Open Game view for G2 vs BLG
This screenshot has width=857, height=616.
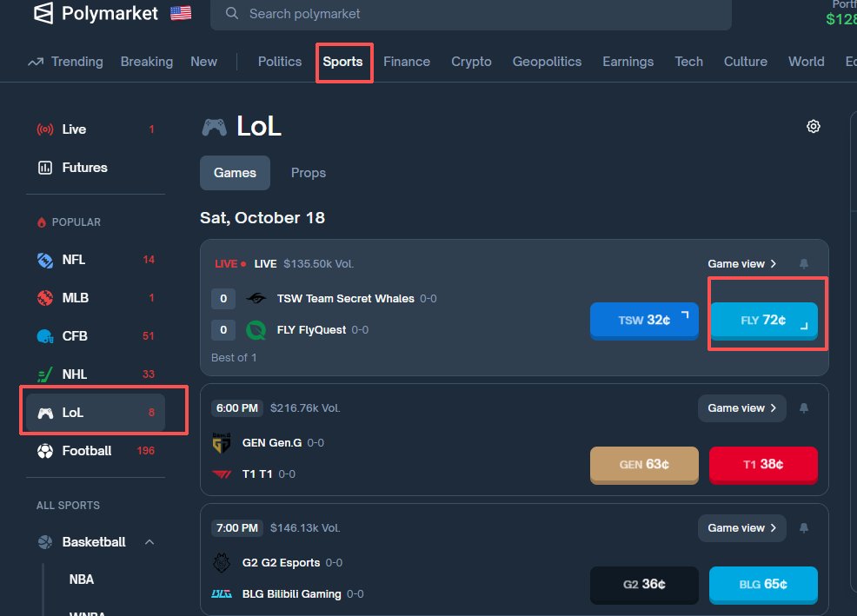tap(741, 527)
